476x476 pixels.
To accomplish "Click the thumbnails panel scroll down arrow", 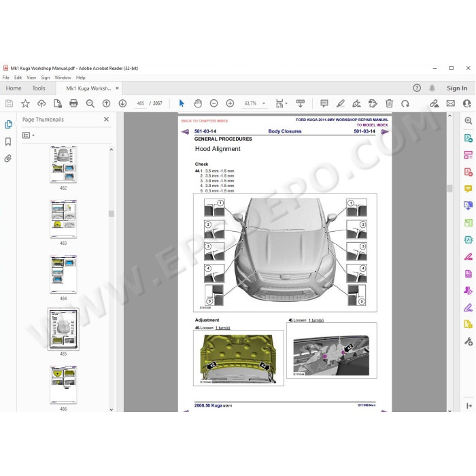I will [x=112, y=409].
